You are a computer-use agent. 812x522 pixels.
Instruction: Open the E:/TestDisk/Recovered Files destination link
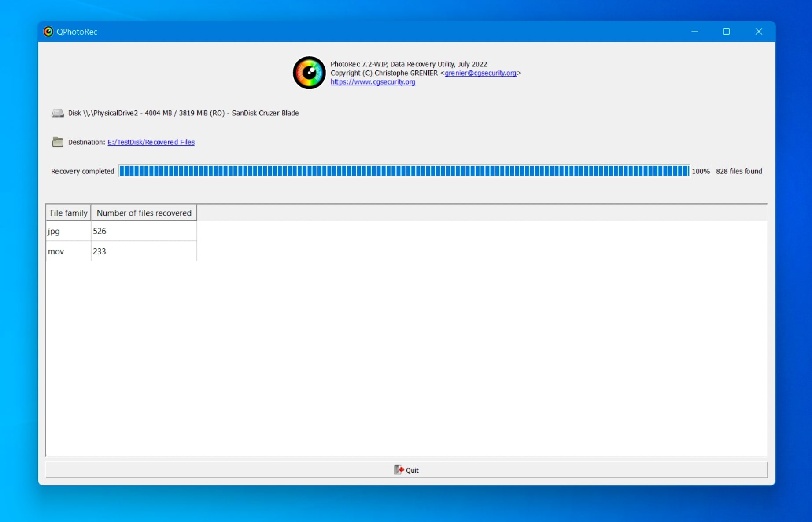pyautogui.click(x=151, y=142)
